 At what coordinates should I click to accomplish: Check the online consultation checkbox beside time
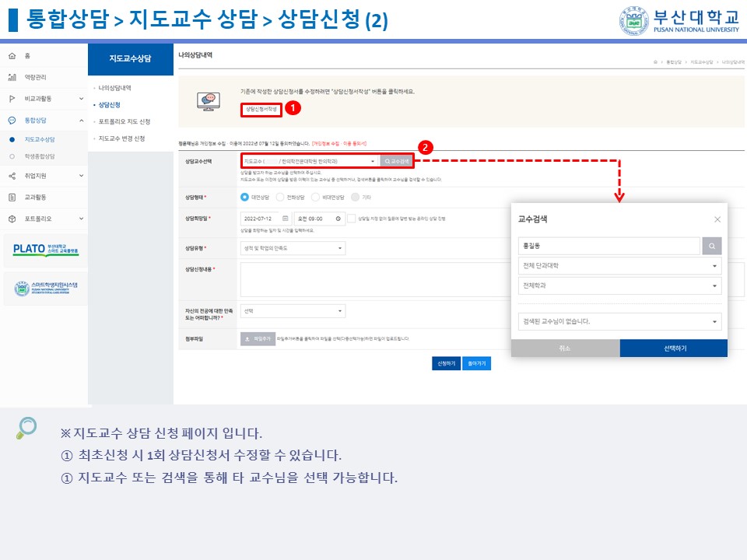point(352,219)
